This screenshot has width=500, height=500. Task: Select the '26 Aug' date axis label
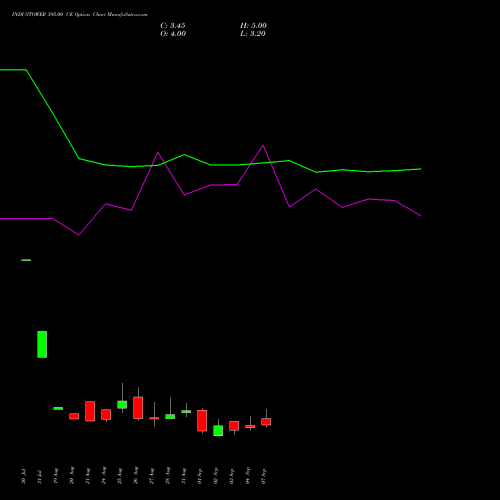[x=136, y=476]
